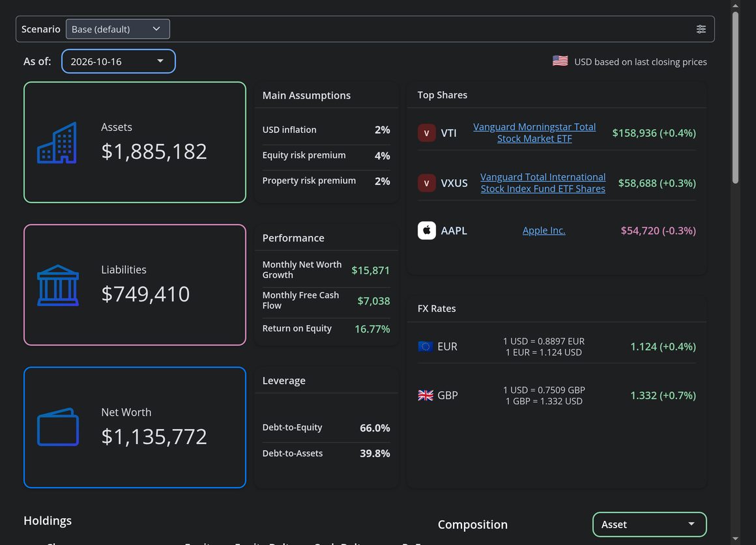Open the Apple Inc. link

[544, 231]
